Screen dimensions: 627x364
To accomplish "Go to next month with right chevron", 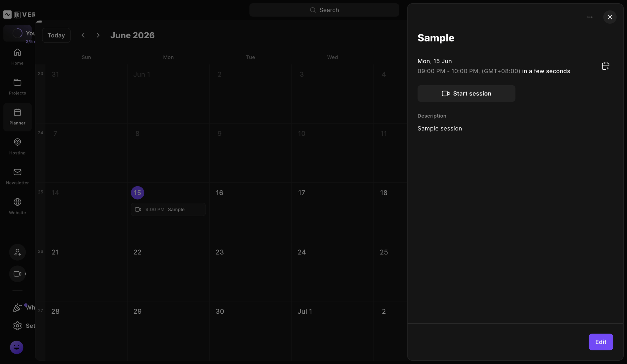I will tap(98, 35).
